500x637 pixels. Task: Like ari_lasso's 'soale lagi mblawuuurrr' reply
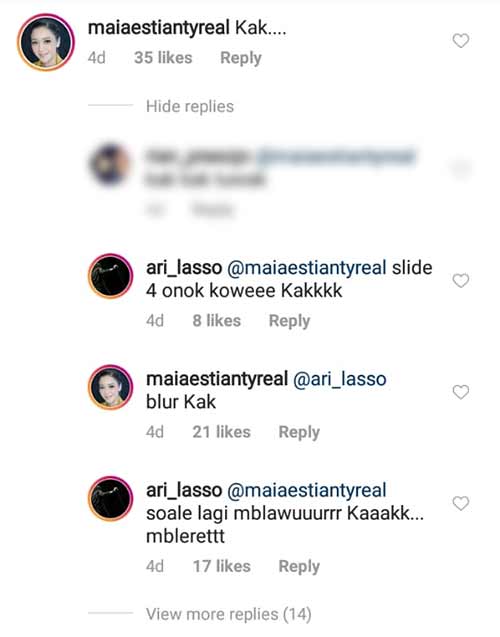[461, 503]
